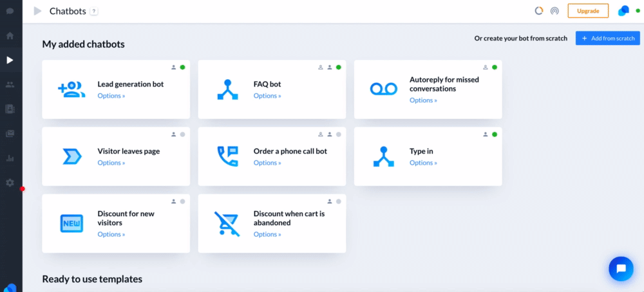The image size is (644, 292).
Task: Open Options for Type in bot
Action: click(424, 163)
